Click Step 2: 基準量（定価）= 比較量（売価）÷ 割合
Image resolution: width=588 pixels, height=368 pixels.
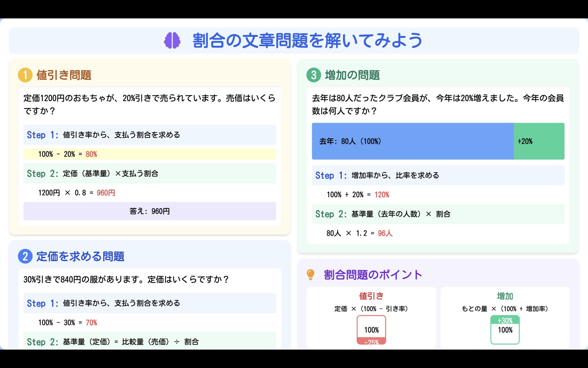click(x=150, y=341)
